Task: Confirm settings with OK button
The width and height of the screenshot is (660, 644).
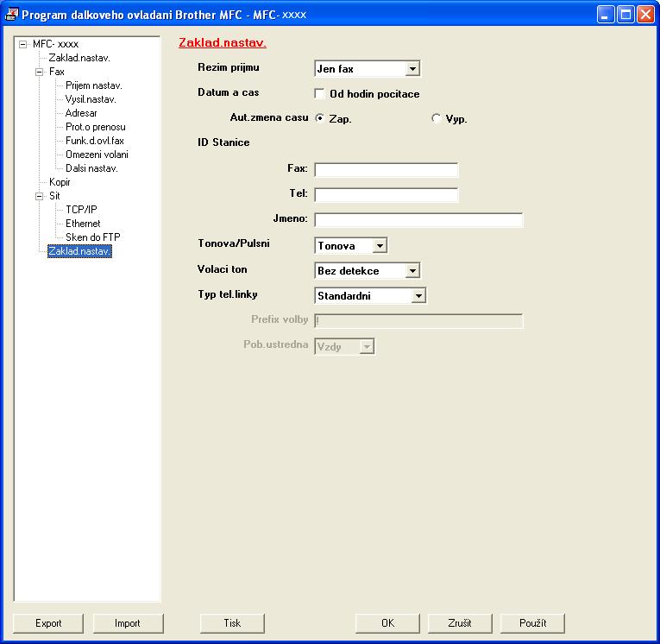Action: (387, 623)
